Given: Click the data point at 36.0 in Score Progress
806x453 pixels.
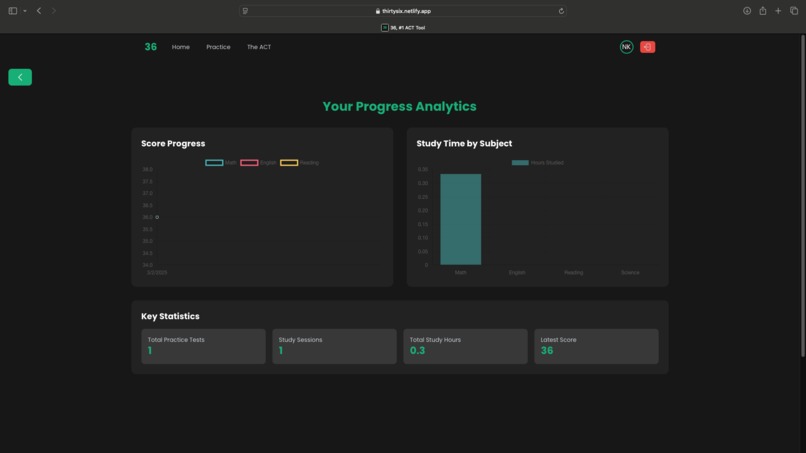Looking at the screenshot, I should pyautogui.click(x=157, y=217).
